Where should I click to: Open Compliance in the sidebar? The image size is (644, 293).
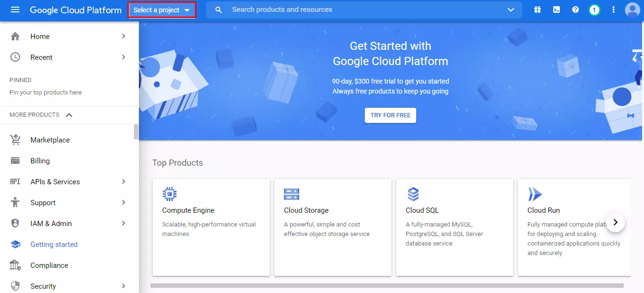click(x=49, y=265)
